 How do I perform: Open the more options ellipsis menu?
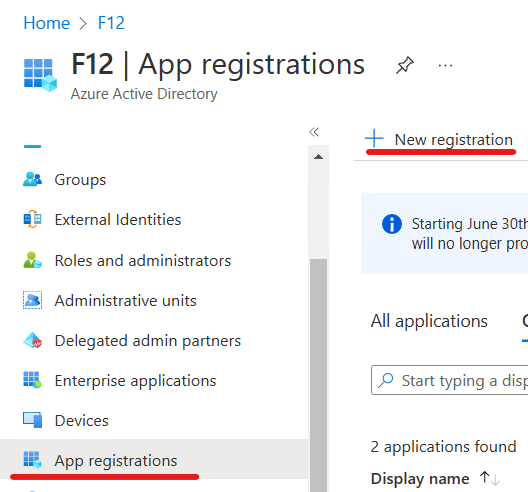445,65
